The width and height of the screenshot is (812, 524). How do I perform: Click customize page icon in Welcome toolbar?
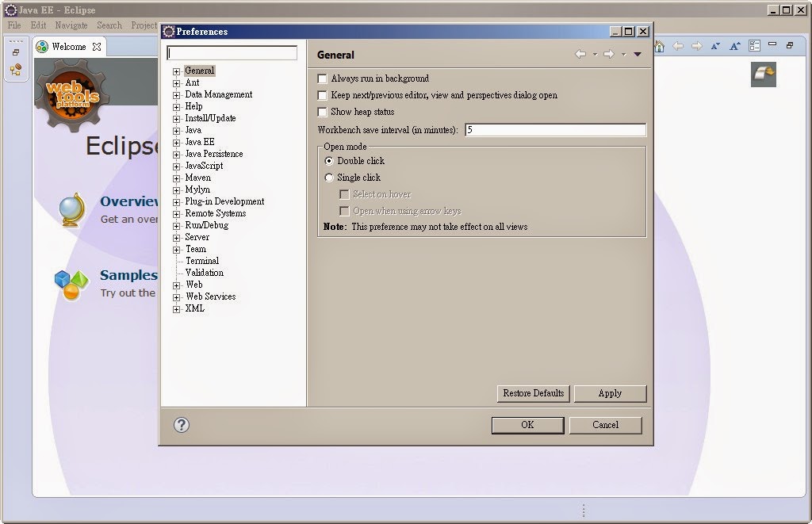(755, 46)
